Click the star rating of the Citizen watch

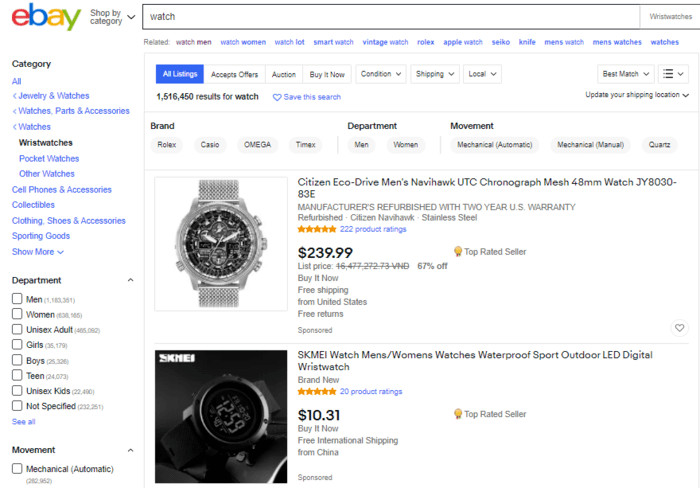317,229
